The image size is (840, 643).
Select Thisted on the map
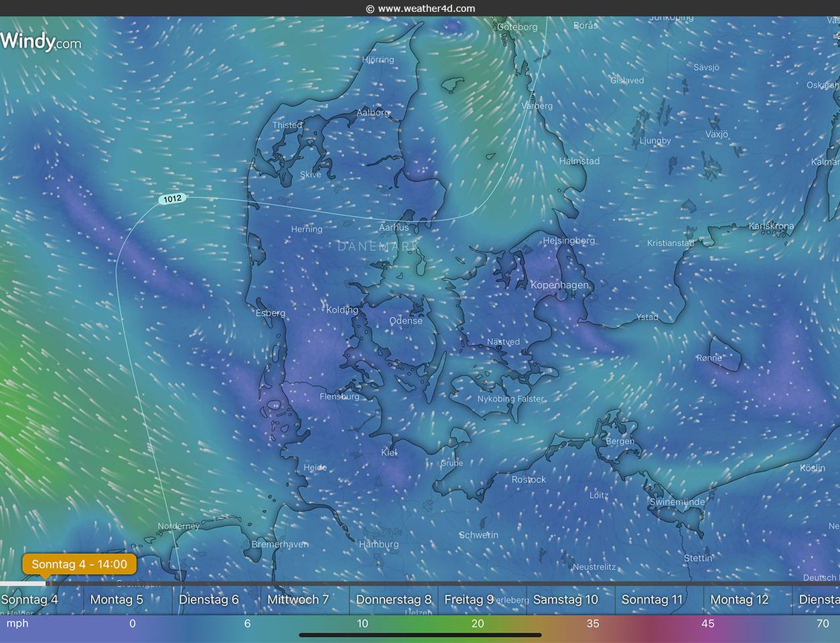(287, 125)
